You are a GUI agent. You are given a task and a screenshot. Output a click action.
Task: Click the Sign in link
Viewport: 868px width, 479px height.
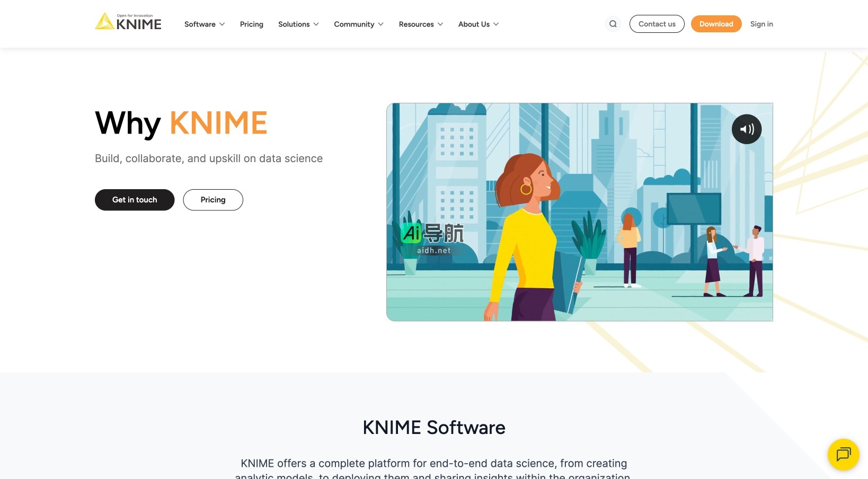[x=761, y=24]
